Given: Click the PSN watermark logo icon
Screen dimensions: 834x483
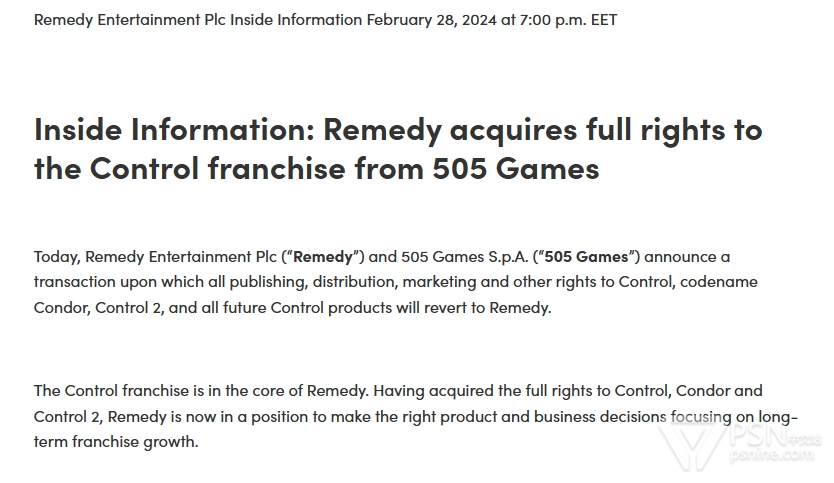Looking at the screenshot, I should pos(693,445).
